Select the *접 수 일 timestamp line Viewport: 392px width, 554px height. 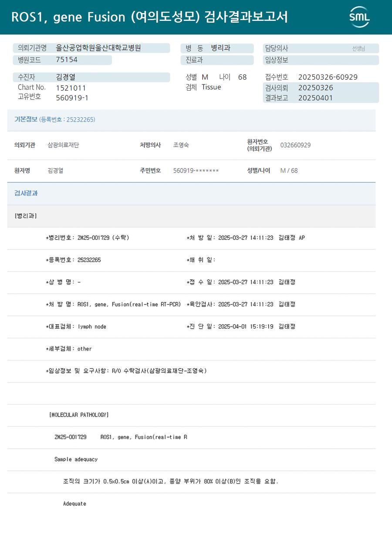(241, 282)
